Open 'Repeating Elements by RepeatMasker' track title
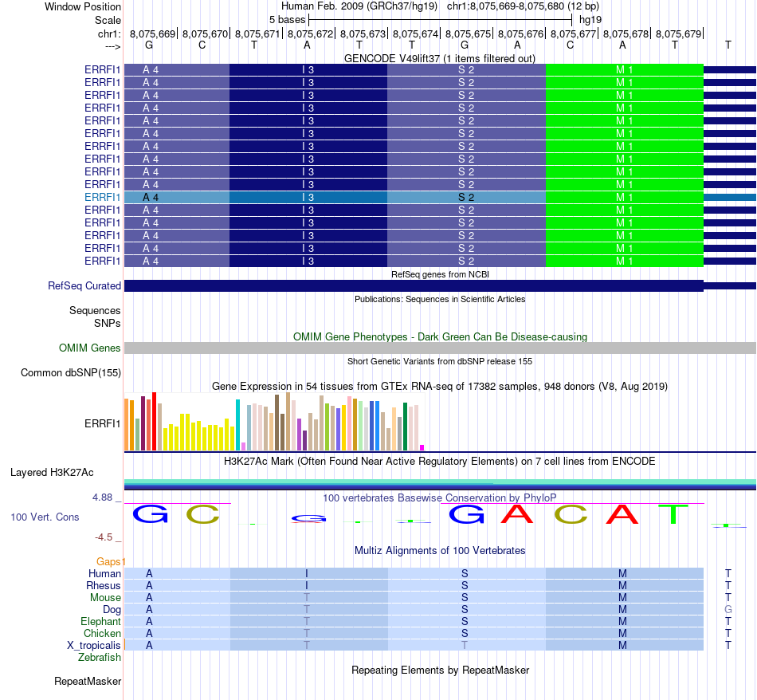The width and height of the screenshot is (757, 700). pyautogui.click(x=440, y=670)
